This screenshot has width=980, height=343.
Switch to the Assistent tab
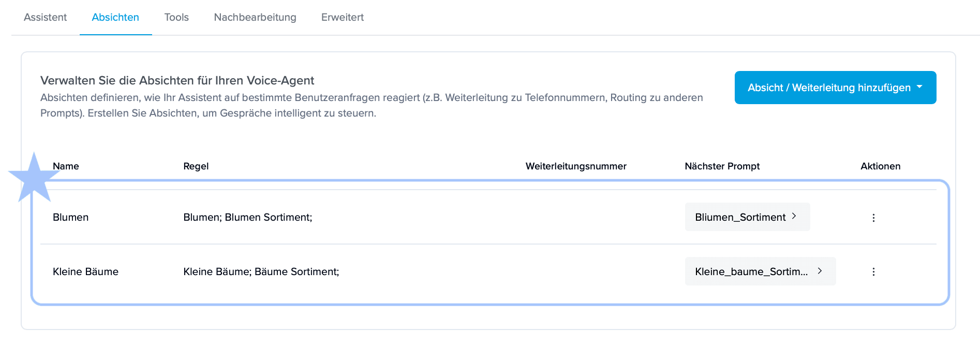point(46,17)
